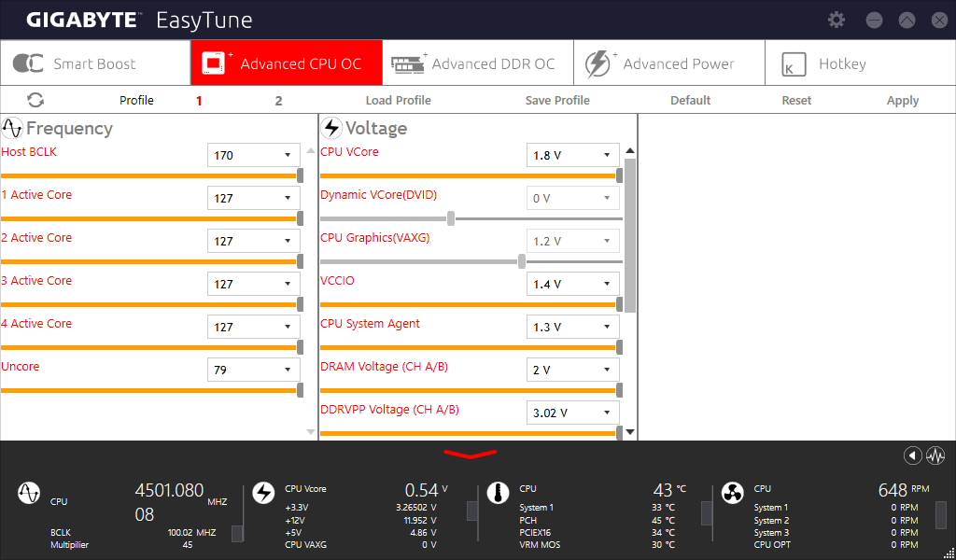
Task: Select the Advanced CPU OC tab
Action: (287, 63)
